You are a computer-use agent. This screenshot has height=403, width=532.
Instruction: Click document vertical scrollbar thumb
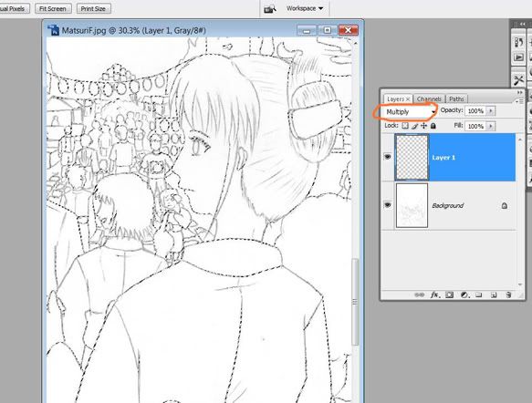coord(355,302)
